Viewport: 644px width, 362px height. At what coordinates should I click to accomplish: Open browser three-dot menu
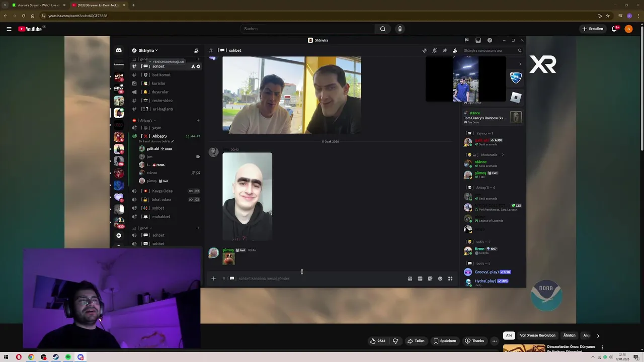click(x=638, y=16)
